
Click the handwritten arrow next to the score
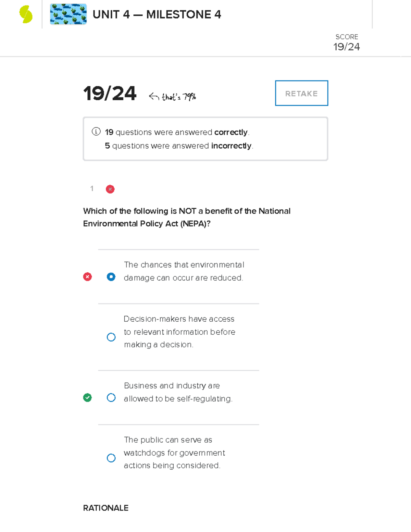pyautogui.click(x=153, y=96)
